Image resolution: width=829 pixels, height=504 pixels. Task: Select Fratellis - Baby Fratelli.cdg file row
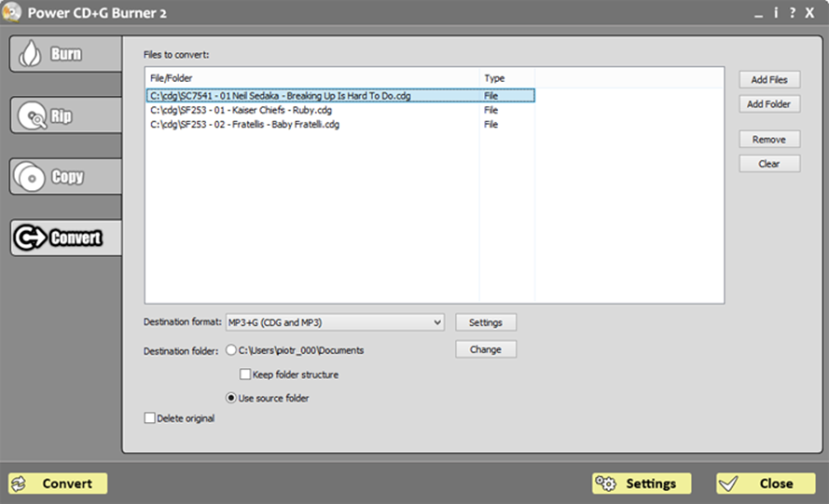(340, 124)
